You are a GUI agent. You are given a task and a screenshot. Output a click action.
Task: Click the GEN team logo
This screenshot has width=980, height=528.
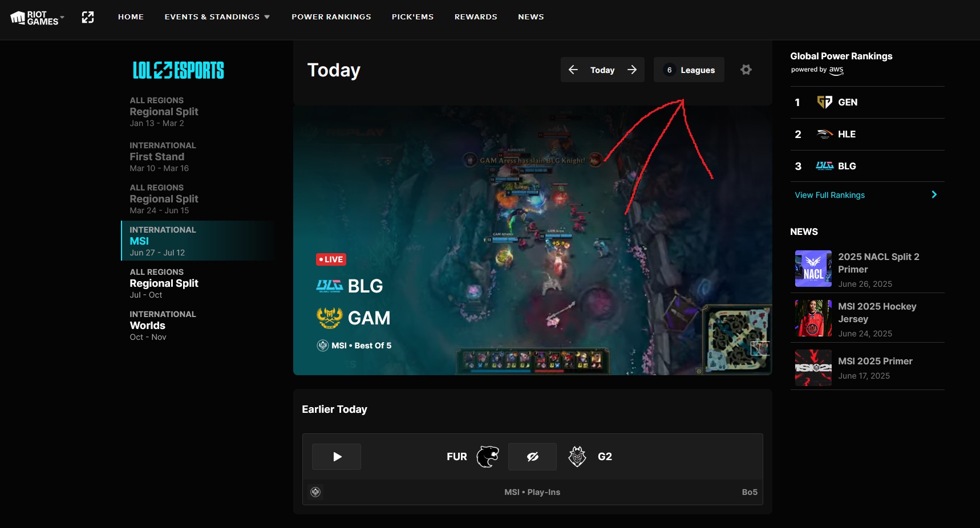click(x=824, y=103)
